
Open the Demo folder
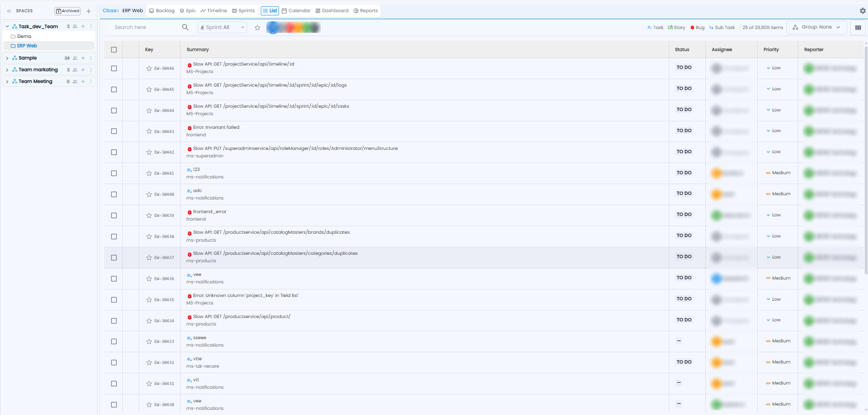point(24,37)
